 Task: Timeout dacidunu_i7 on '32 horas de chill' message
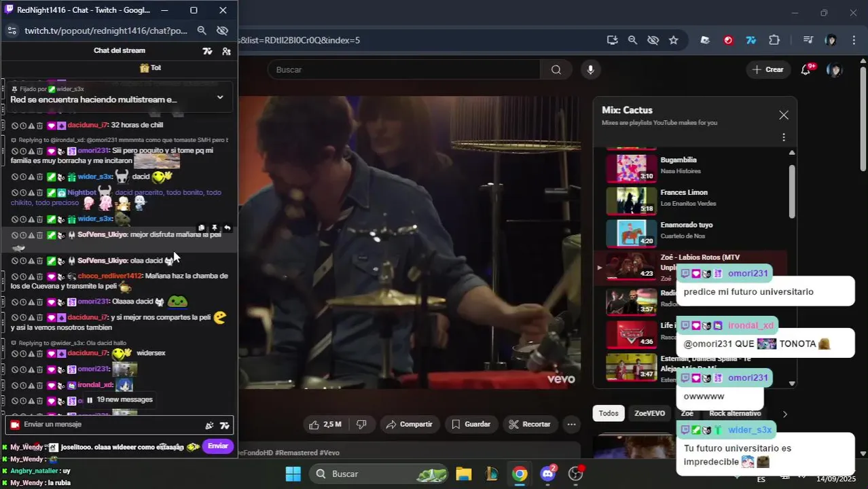23,126
